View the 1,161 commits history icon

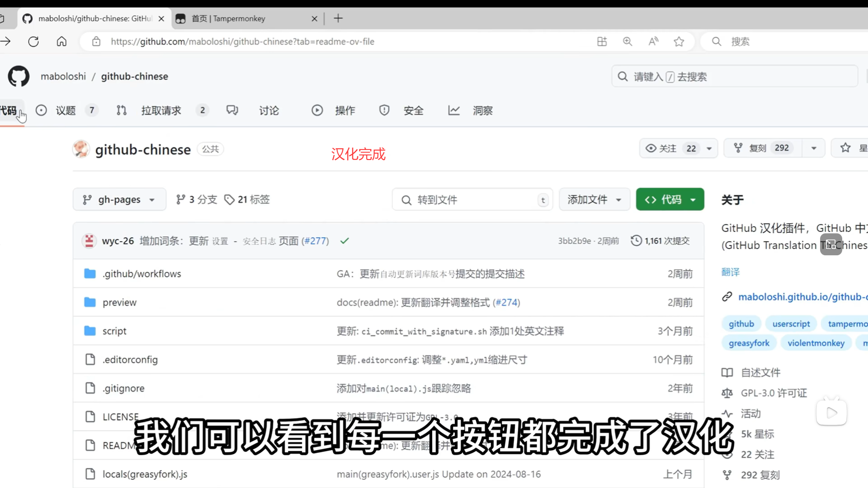click(636, 241)
